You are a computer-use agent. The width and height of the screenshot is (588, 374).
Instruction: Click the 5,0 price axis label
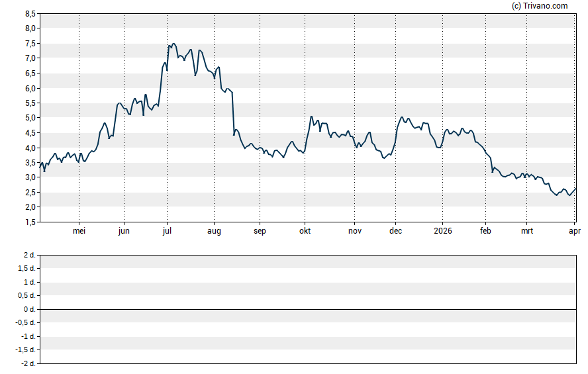pyautogui.click(x=30, y=118)
